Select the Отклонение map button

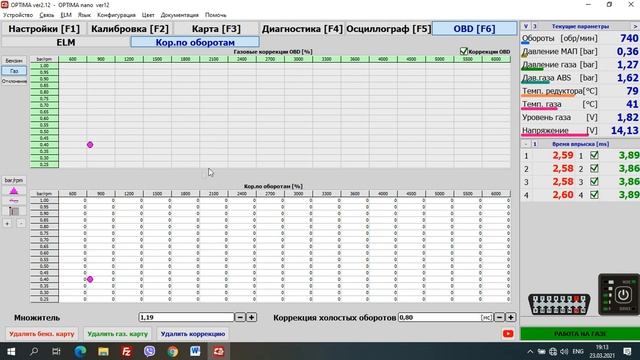click(x=14, y=81)
